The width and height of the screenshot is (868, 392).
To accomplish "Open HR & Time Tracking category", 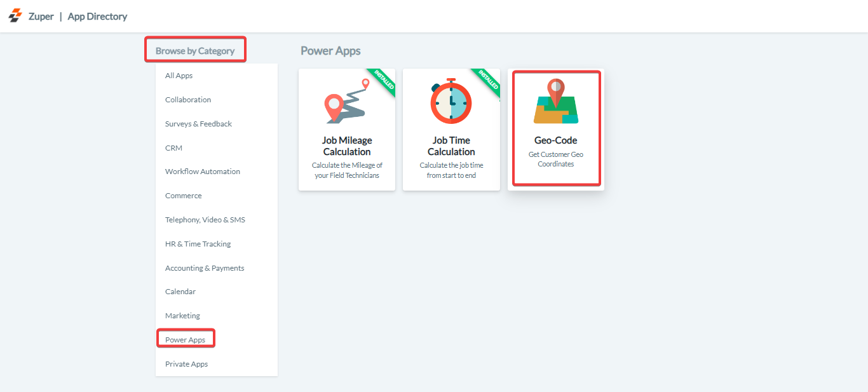I will click(198, 244).
